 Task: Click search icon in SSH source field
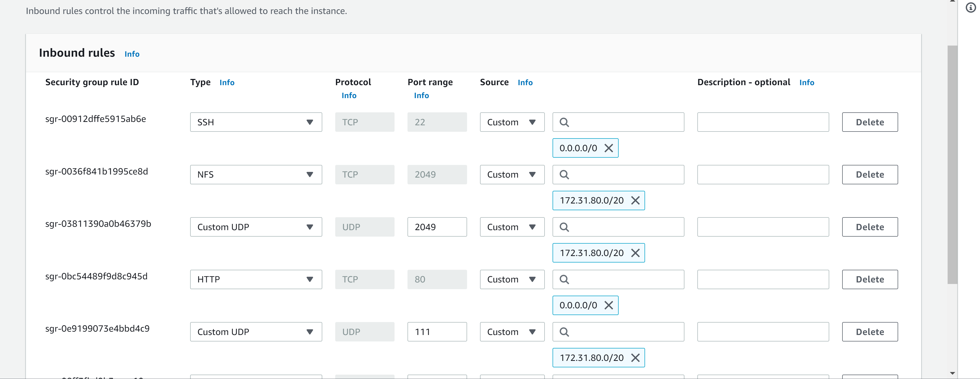point(564,122)
